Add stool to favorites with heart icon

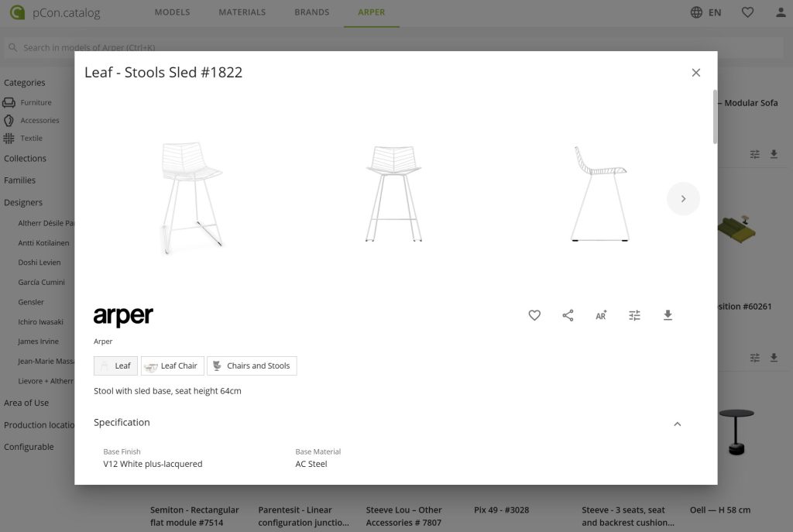coord(534,315)
